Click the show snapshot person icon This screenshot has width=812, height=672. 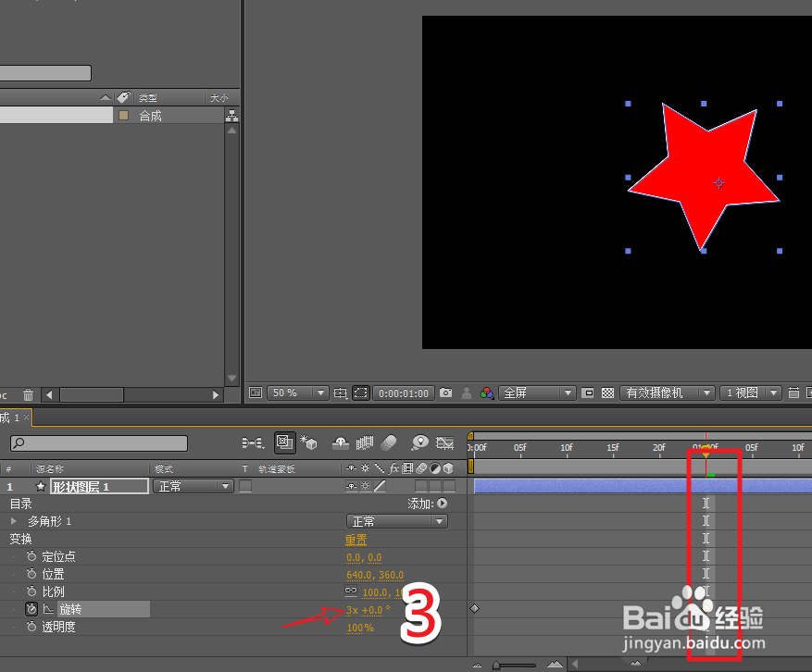click(x=467, y=393)
